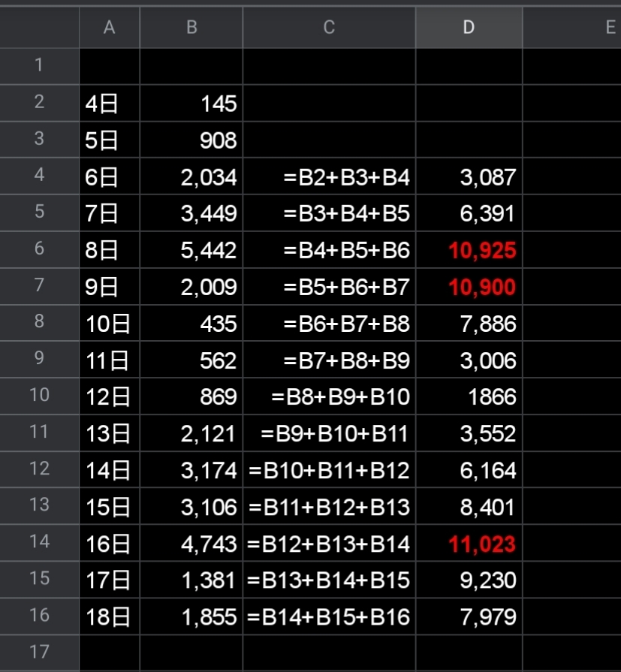Select cell containing red 10,925
This screenshot has height=672, width=621.
pos(469,250)
